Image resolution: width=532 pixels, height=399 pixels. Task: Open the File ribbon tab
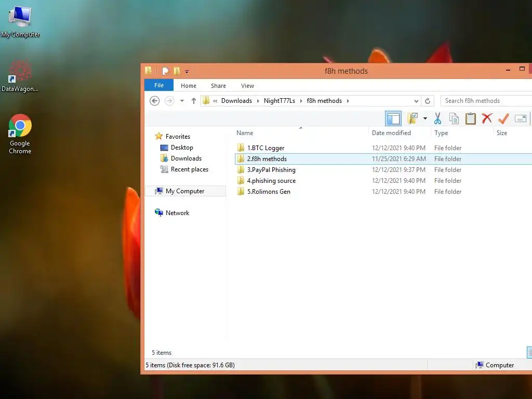point(159,85)
